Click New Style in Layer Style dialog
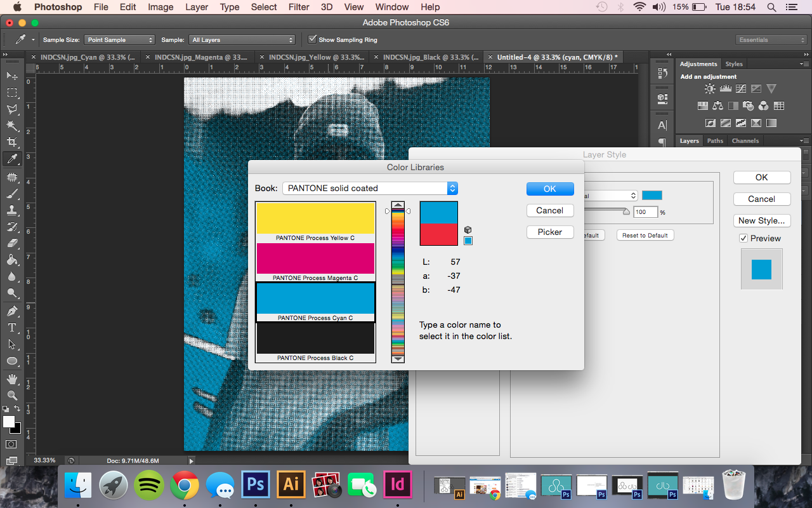The height and width of the screenshot is (508, 812). click(x=762, y=220)
